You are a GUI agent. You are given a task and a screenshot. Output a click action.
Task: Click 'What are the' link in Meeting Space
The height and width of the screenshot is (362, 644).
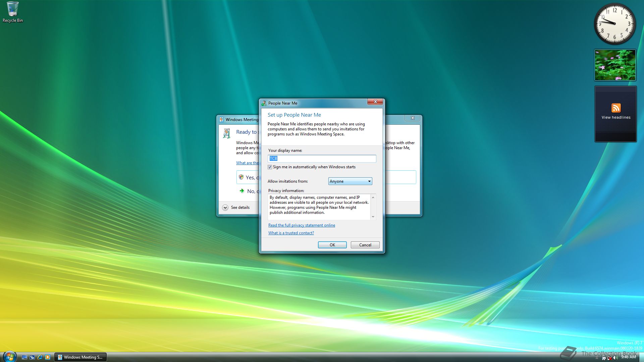pos(247,163)
